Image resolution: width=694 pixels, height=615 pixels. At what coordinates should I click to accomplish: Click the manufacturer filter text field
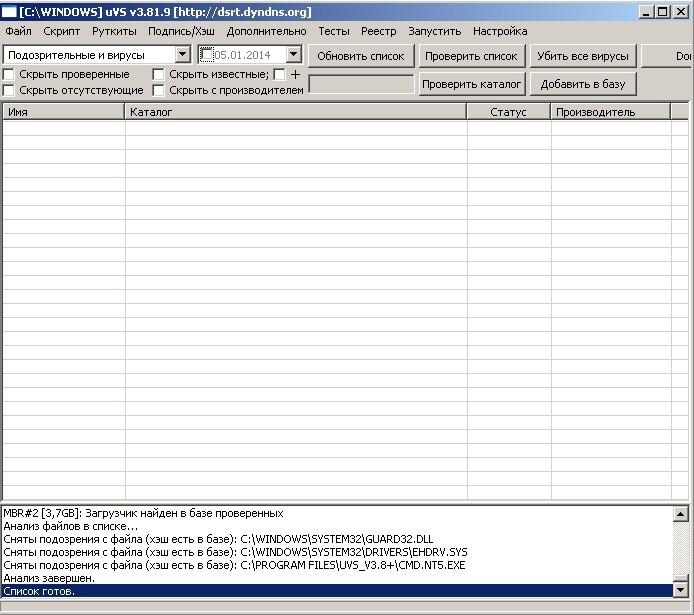pyautogui.click(x=361, y=85)
